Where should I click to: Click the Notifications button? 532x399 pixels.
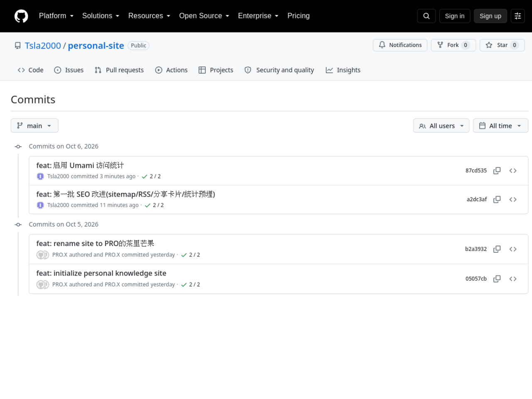[x=400, y=45]
